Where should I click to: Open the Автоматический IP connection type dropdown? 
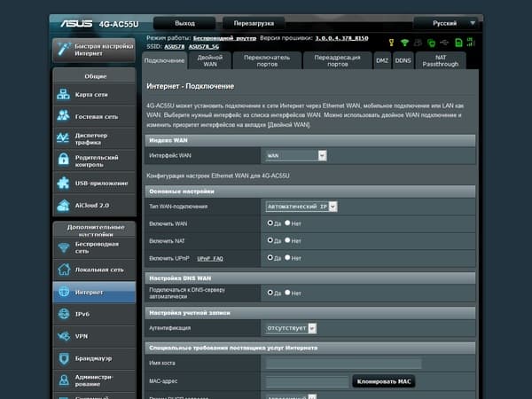pyautogui.click(x=301, y=207)
